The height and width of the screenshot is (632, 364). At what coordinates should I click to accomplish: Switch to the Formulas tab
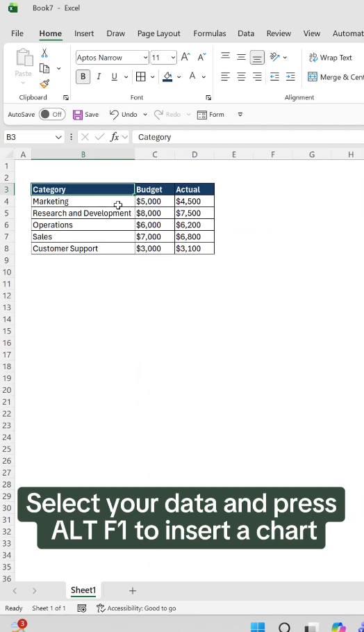tap(209, 33)
